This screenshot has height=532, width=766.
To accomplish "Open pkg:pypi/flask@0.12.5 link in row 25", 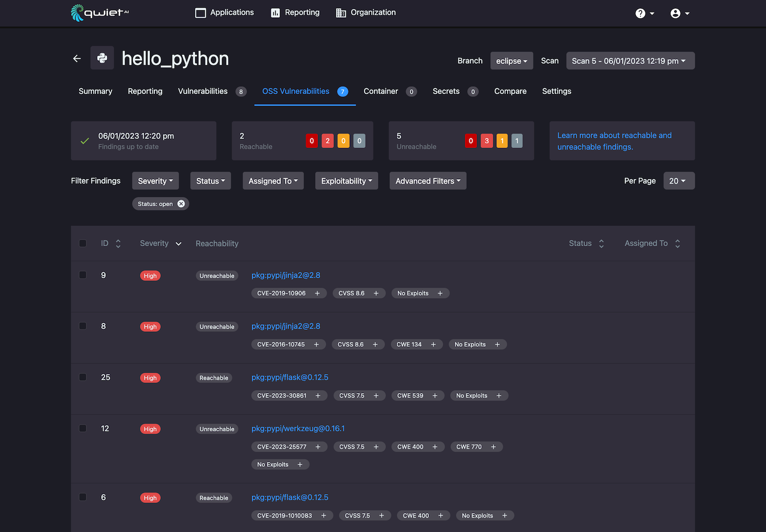I will pos(290,377).
